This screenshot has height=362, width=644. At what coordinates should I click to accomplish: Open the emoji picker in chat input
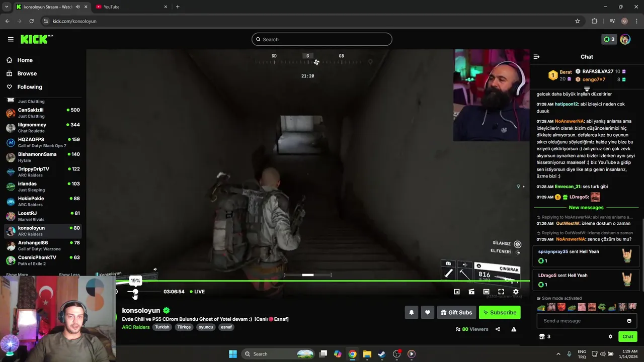pyautogui.click(x=629, y=321)
